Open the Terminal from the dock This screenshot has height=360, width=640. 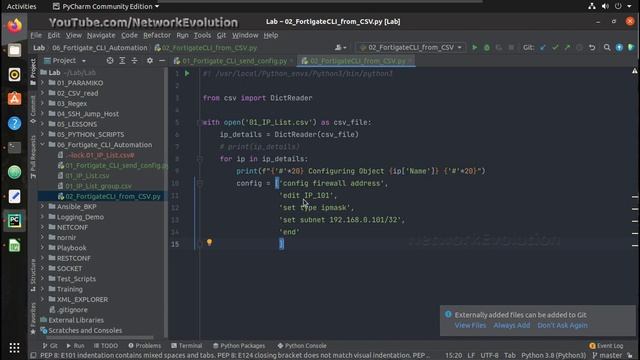14,147
